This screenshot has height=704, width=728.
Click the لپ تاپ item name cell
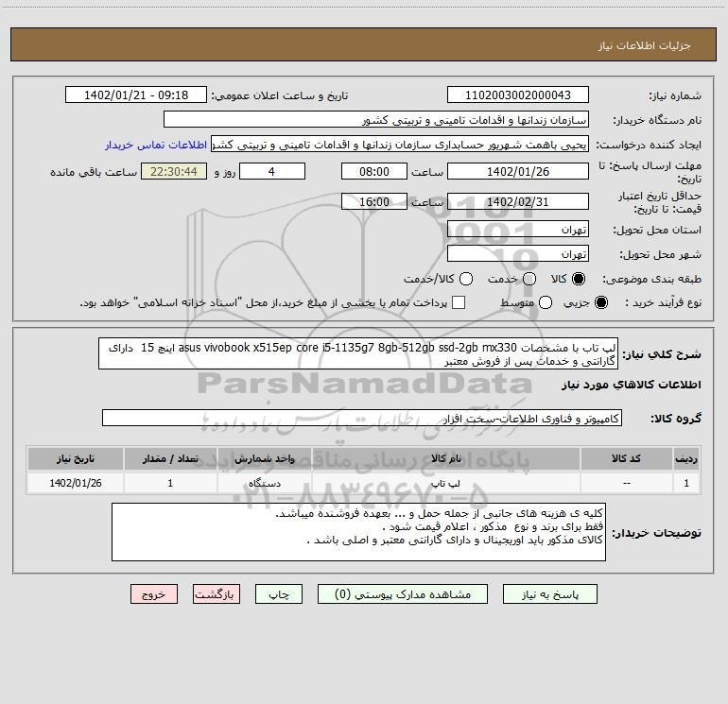click(x=445, y=483)
